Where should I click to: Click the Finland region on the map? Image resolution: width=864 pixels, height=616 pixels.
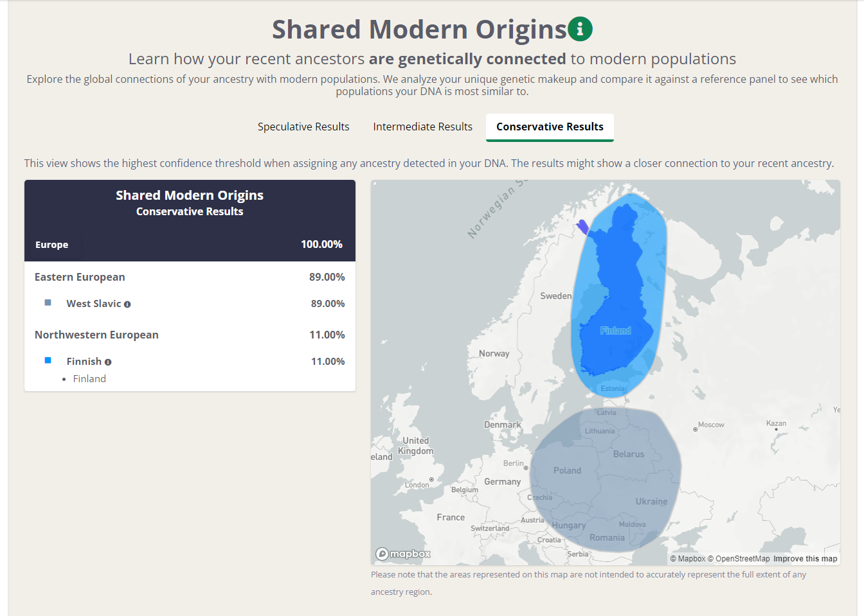coord(615,330)
